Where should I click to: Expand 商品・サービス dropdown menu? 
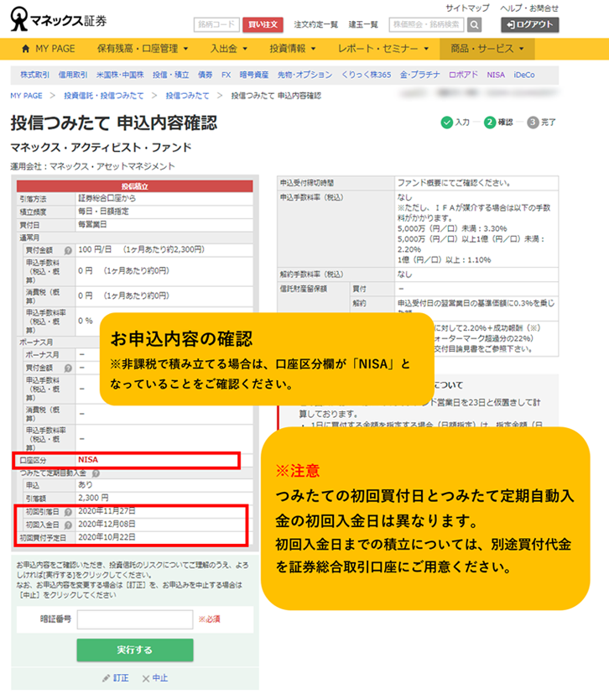(487, 49)
